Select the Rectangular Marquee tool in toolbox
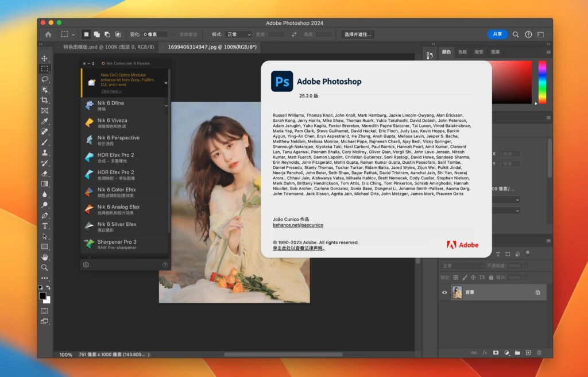588x377 pixels. coord(45,69)
